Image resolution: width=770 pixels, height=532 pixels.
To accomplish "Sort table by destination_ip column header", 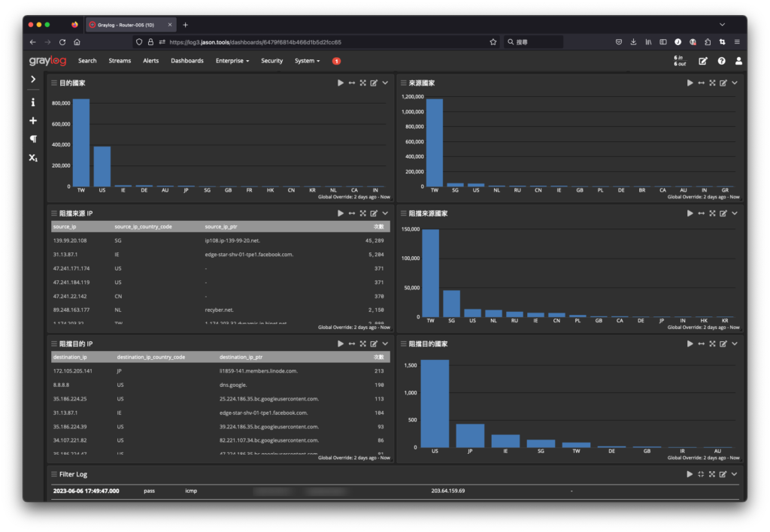I will pos(70,357).
